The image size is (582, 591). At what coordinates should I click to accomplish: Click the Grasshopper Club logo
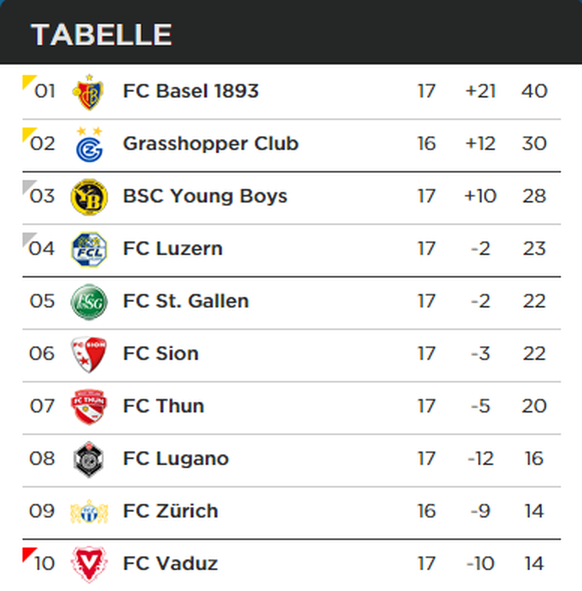[x=89, y=144]
